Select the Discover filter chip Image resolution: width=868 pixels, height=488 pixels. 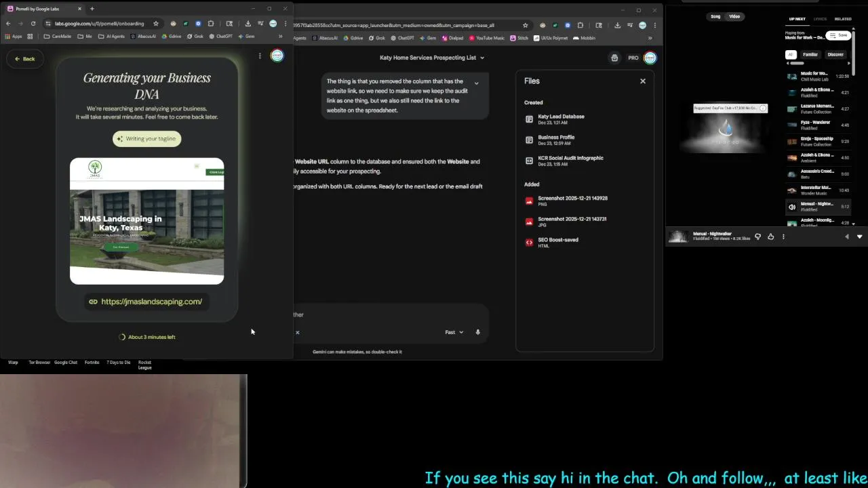[x=835, y=54]
